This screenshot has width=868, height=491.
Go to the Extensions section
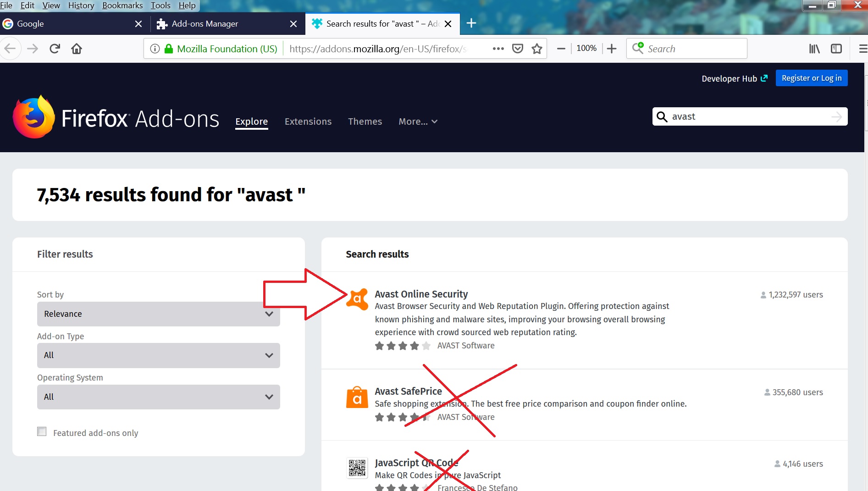point(308,121)
